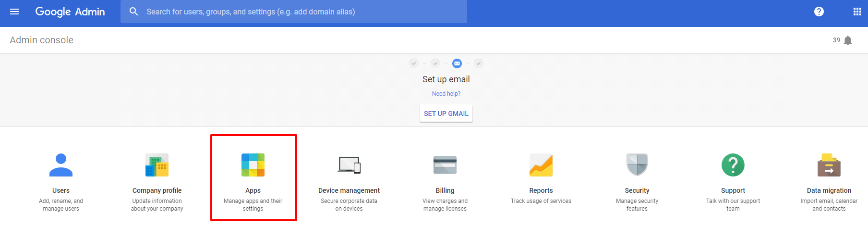Click the Google Admin logo

coord(70,12)
